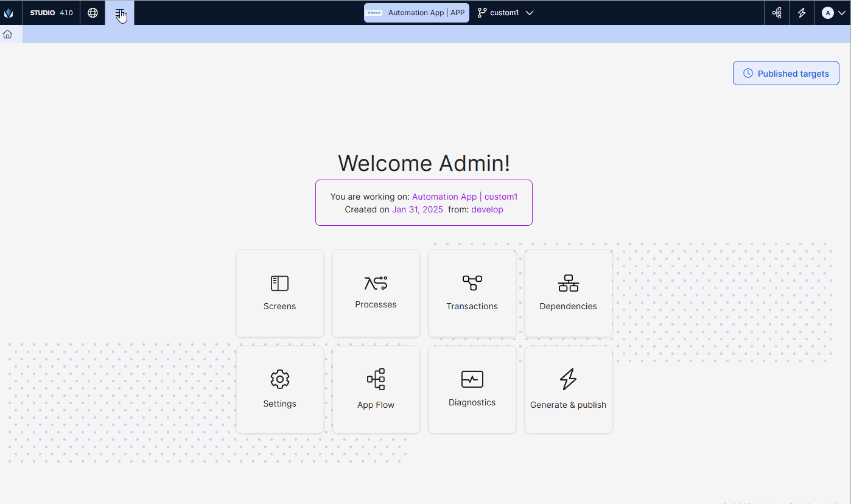Toggle the side panel menu icon
Image resolution: width=851 pixels, height=504 pixels.
120,13
